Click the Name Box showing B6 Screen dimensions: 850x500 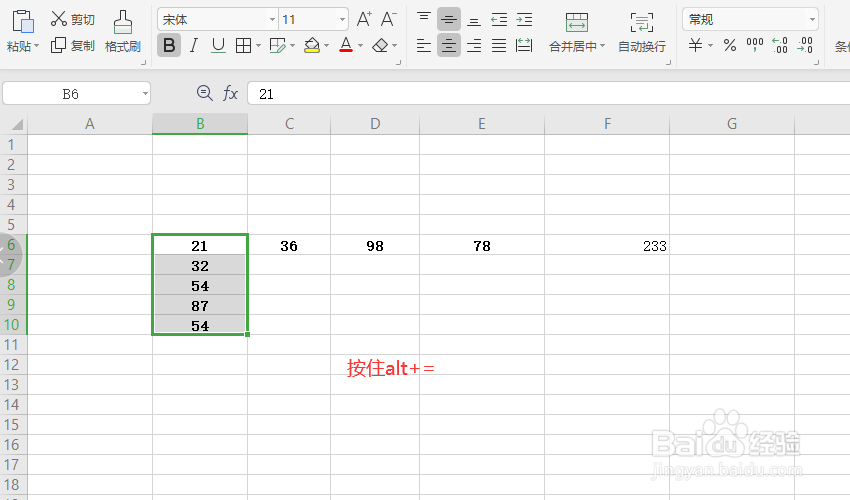tap(71, 94)
